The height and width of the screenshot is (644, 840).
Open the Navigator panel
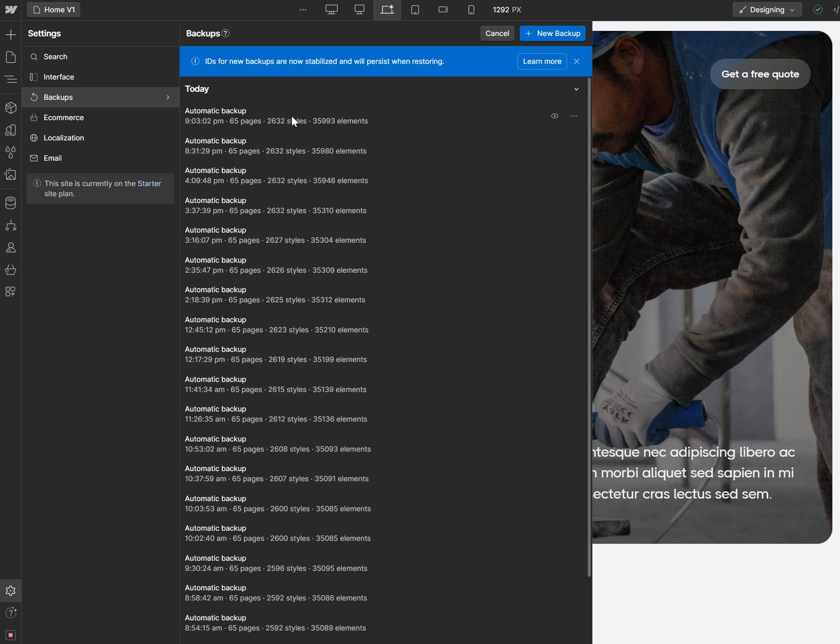10,79
